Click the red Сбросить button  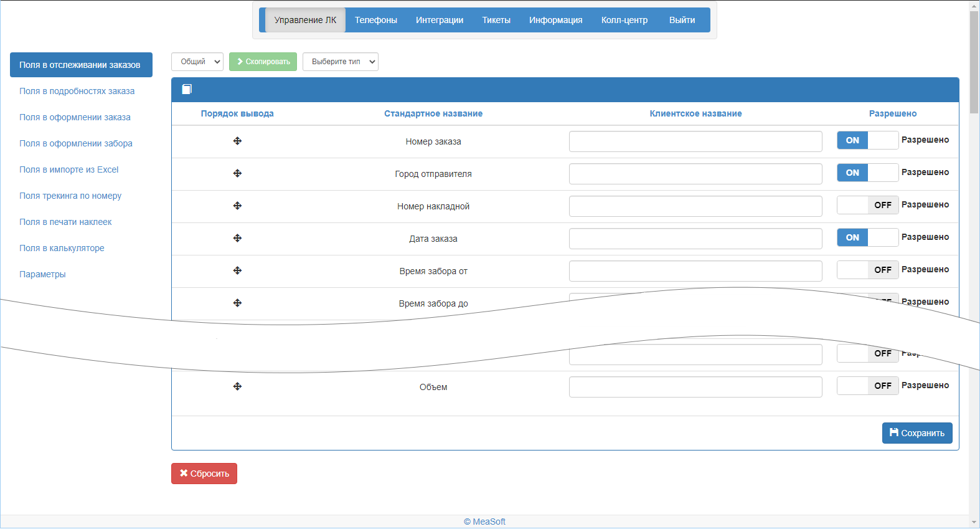(x=204, y=474)
